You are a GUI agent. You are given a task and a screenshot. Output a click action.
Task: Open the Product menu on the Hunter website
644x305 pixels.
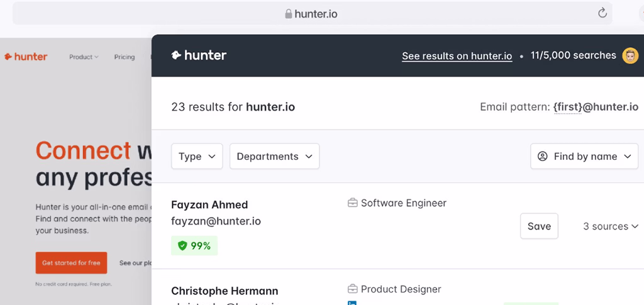(x=84, y=57)
